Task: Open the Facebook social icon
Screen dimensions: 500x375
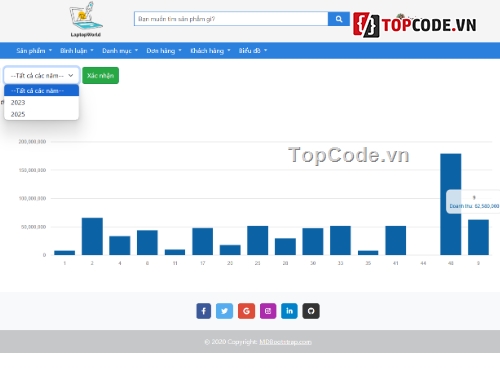Action: click(204, 311)
